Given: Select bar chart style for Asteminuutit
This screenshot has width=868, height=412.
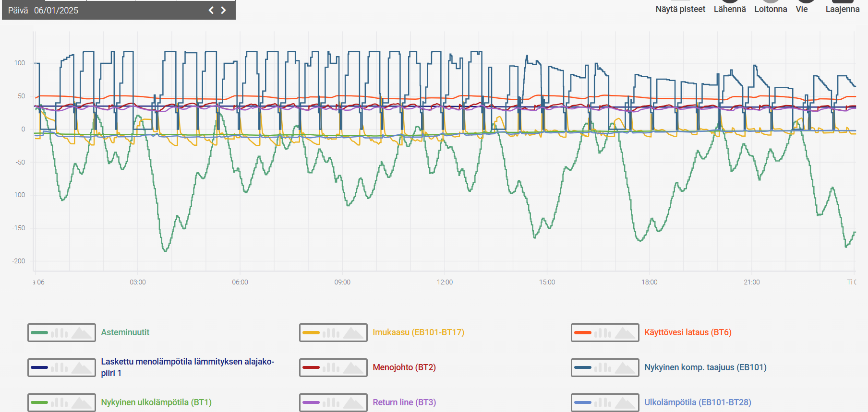Looking at the screenshot, I should click(59, 332).
